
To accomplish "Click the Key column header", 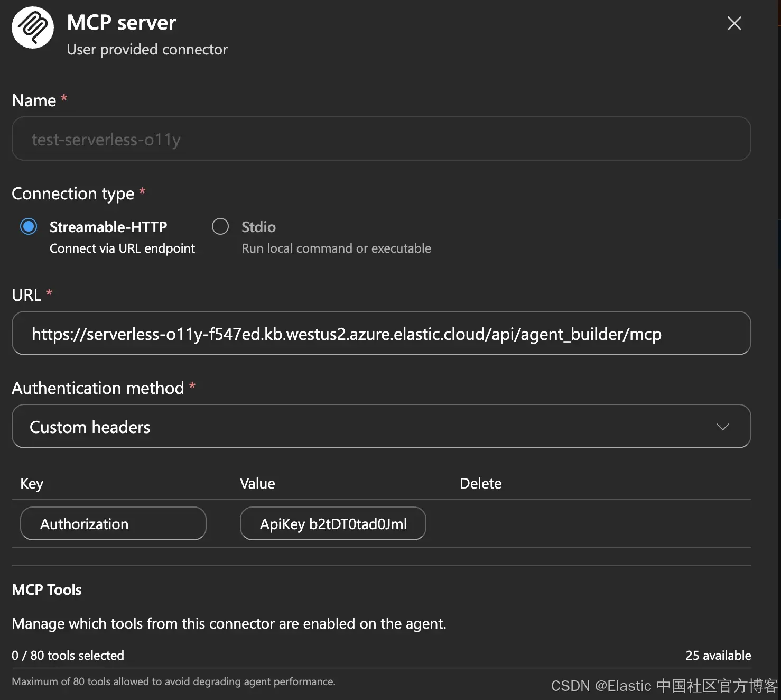I will click(x=32, y=484).
